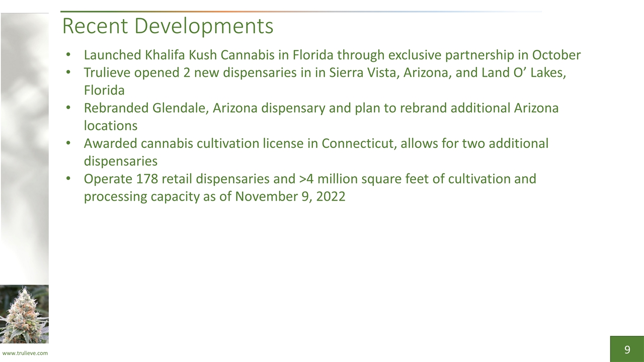Select the Khalifa Kush Cannabis bullet text

point(332,55)
